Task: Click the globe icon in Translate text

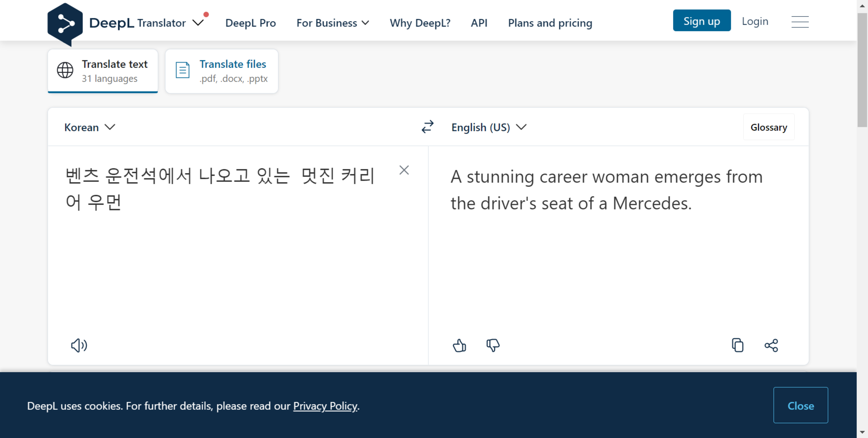Action: [x=65, y=70]
